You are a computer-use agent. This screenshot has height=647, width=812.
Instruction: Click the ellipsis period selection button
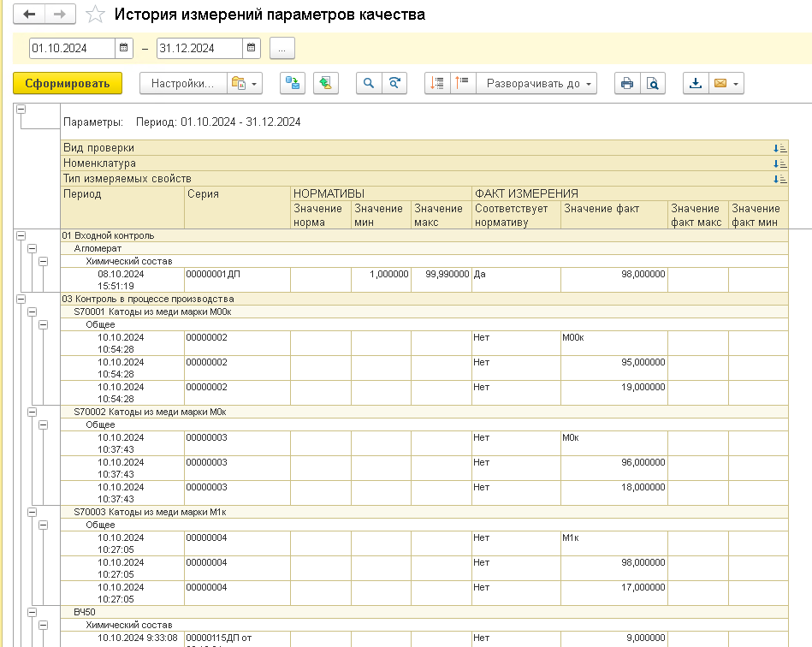(x=282, y=49)
